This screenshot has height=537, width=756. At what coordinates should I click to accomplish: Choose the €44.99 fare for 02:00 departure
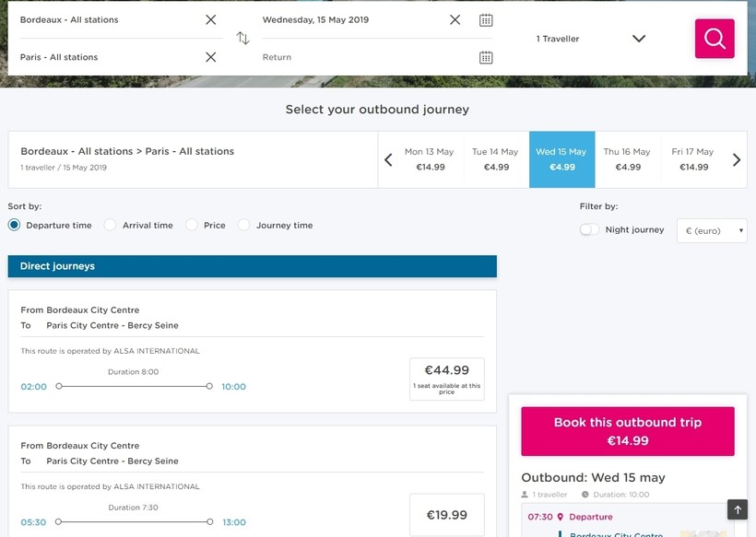coord(447,379)
